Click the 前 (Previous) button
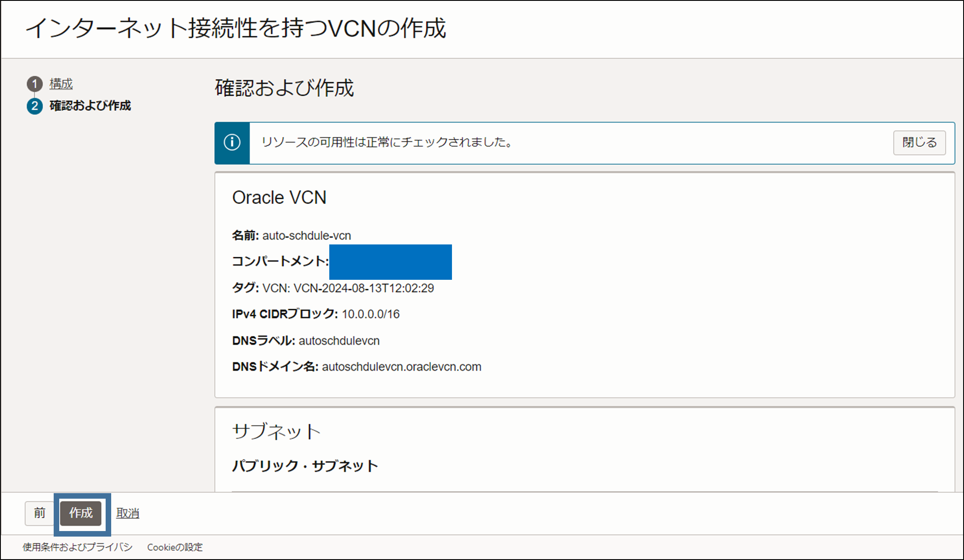The height and width of the screenshot is (560, 964). [x=40, y=513]
